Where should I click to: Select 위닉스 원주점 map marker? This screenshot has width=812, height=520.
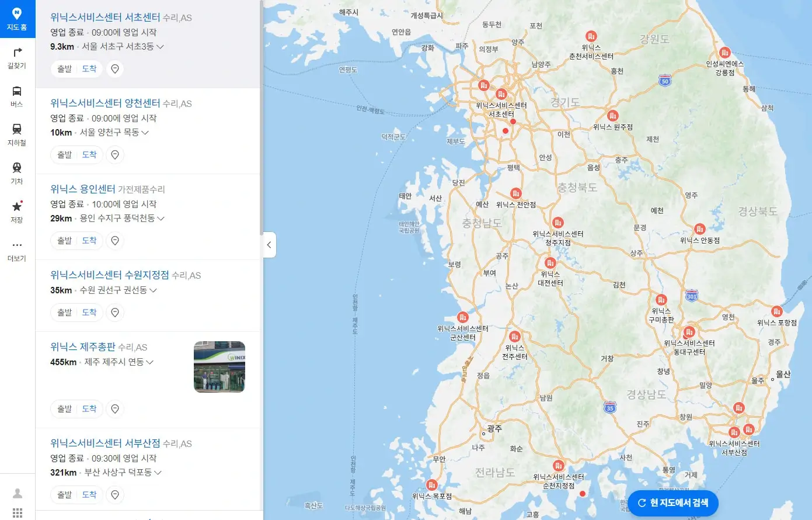612,116
